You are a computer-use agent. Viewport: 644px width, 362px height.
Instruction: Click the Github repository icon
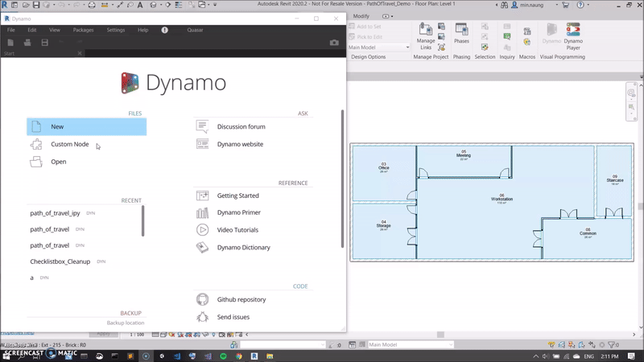pyautogui.click(x=203, y=299)
